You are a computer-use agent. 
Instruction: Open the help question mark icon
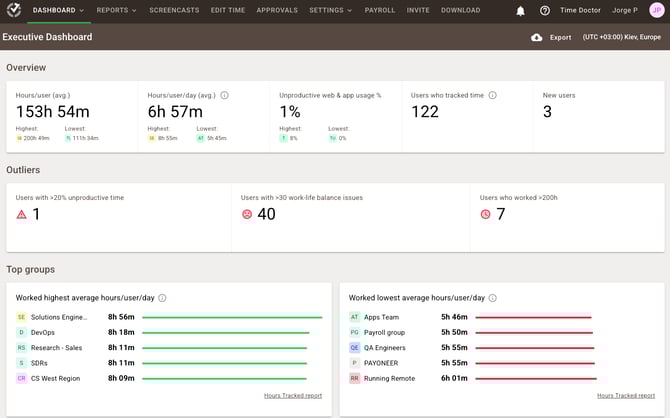(x=545, y=11)
